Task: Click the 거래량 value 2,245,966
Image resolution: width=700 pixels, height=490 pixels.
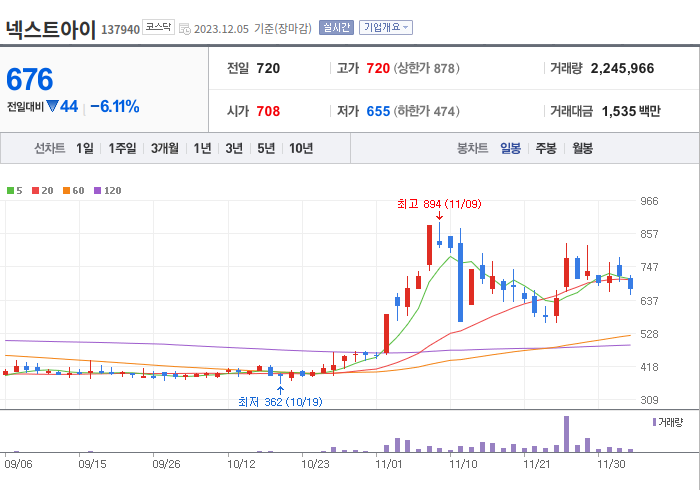Action: click(622, 68)
